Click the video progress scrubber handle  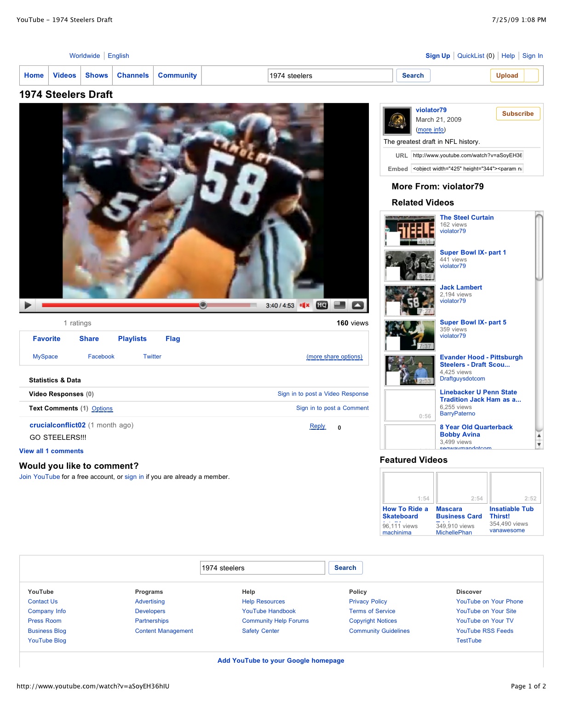(x=203, y=305)
